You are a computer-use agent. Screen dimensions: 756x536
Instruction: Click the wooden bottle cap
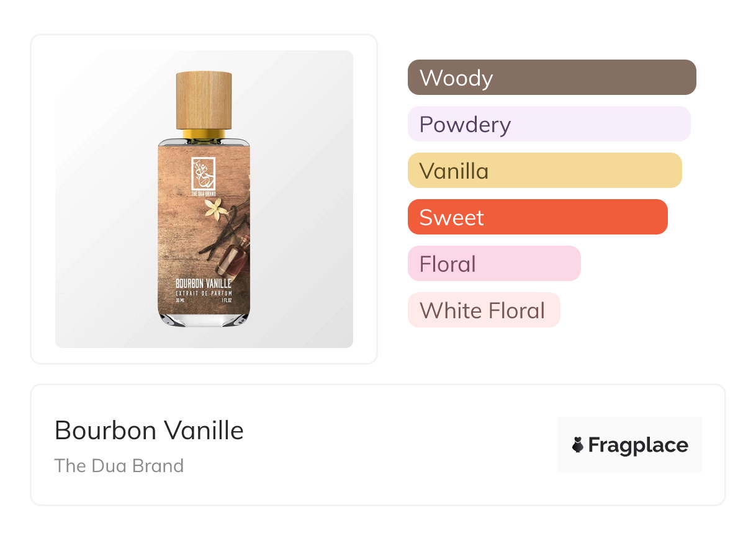point(204,100)
